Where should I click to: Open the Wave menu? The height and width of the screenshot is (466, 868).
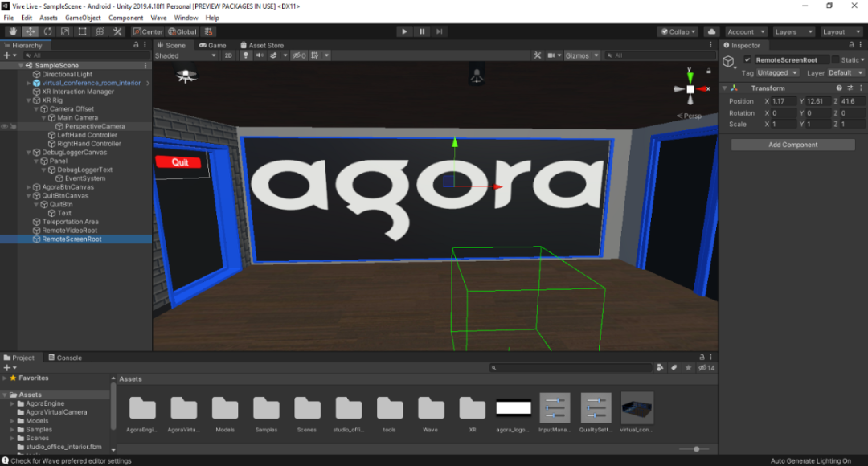click(x=158, y=18)
